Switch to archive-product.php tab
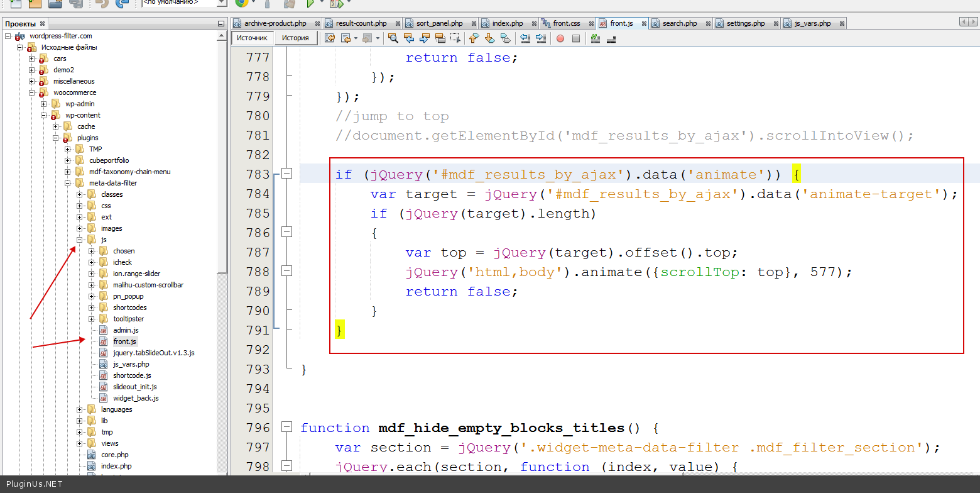Image resolution: width=980 pixels, height=493 pixels. click(275, 23)
